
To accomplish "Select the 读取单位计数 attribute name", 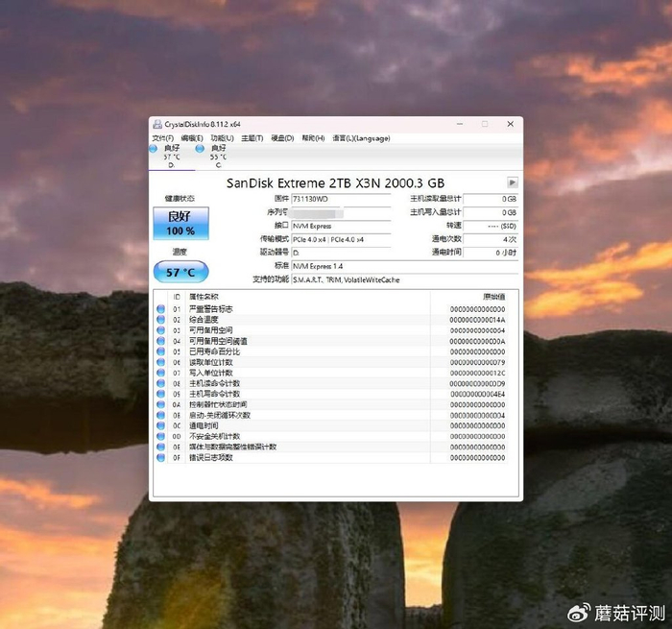I will click(x=211, y=362).
